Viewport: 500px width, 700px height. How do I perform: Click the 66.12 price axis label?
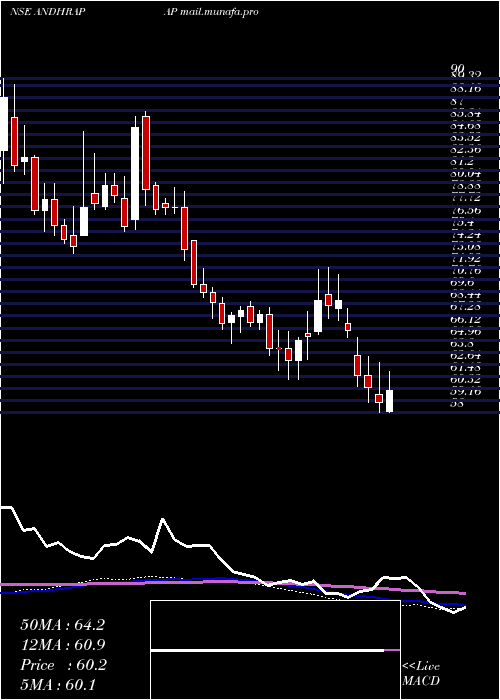click(x=465, y=320)
